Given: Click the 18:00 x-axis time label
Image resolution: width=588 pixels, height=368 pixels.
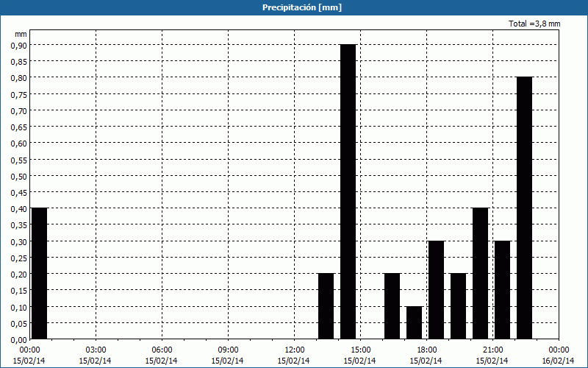Looking at the screenshot, I should tap(427, 350).
